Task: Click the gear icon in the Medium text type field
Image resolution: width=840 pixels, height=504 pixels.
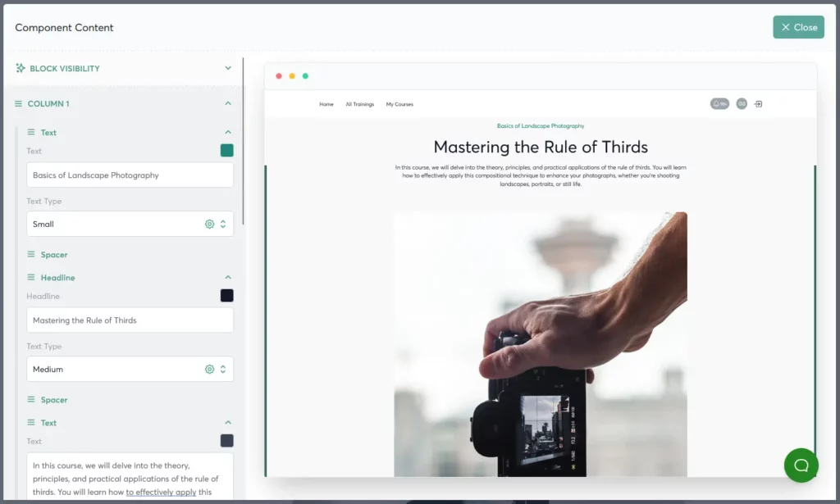Action: (209, 369)
